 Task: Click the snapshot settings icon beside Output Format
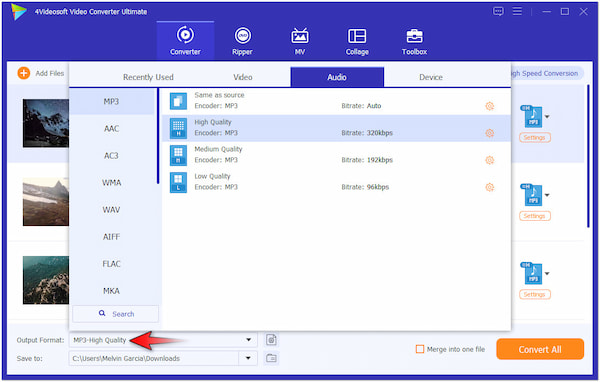click(x=271, y=340)
